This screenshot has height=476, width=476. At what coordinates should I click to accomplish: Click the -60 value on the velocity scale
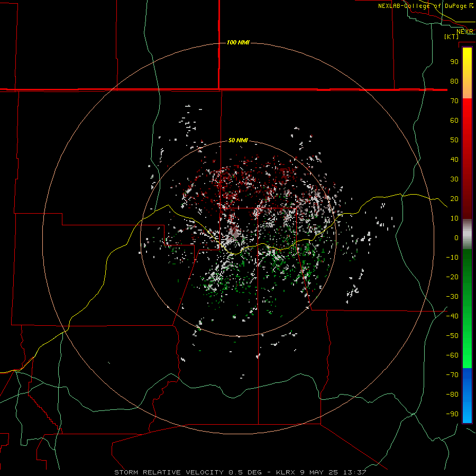coord(452,355)
